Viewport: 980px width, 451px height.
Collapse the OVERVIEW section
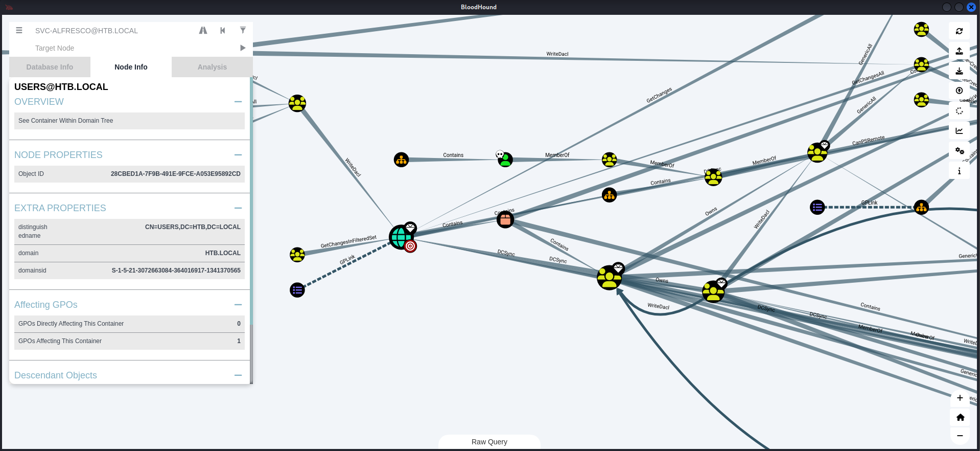(x=238, y=102)
